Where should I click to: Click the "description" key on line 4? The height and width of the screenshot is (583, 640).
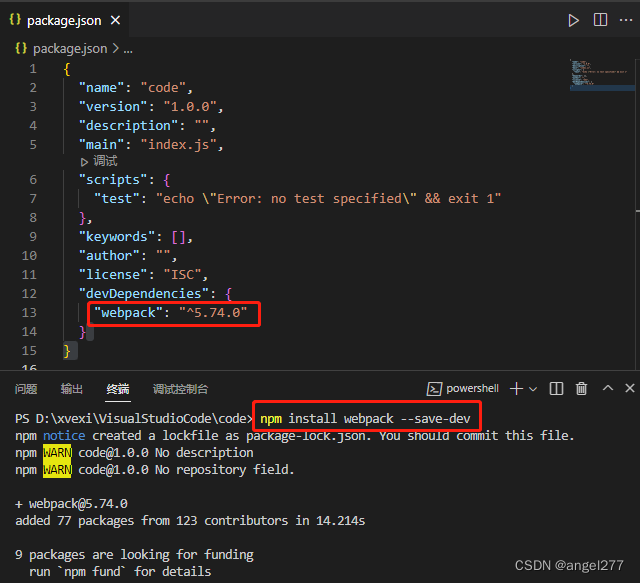(x=128, y=126)
